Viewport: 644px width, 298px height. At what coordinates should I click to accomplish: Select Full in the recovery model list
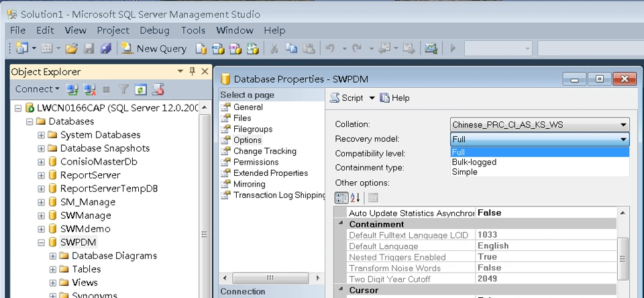539,152
